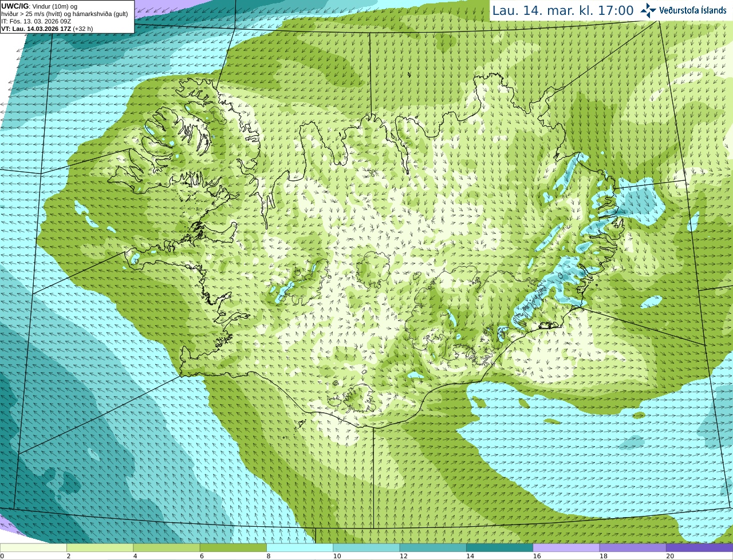This screenshot has width=733, height=560.
Task: Click the date header Lau. 14. mar. kl. 17:00
Action: pyautogui.click(x=563, y=10)
